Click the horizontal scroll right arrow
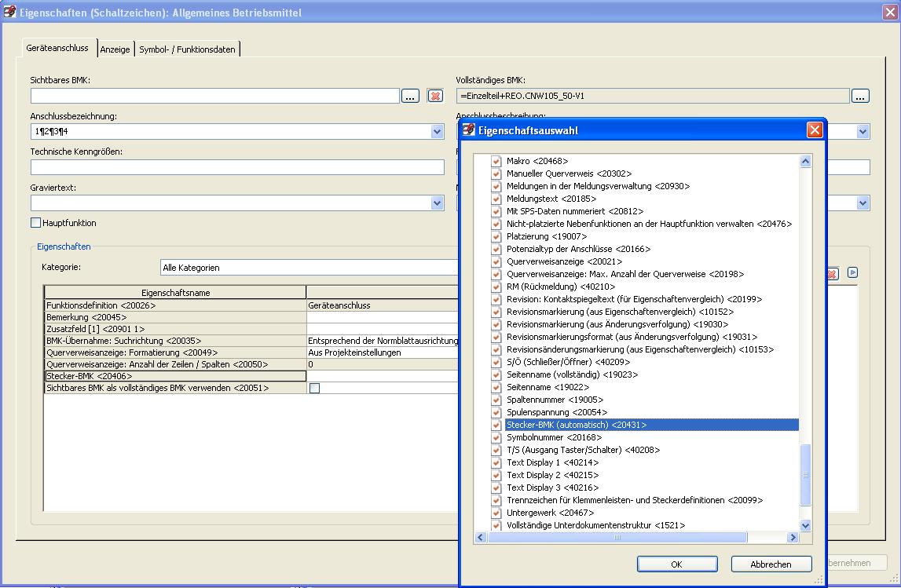901x588 pixels. pyautogui.click(x=793, y=538)
